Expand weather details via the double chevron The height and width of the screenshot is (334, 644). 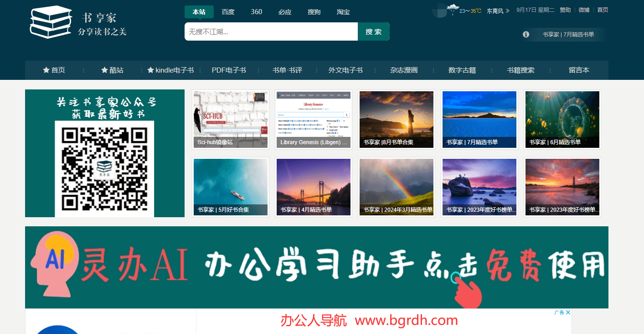coord(507,10)
